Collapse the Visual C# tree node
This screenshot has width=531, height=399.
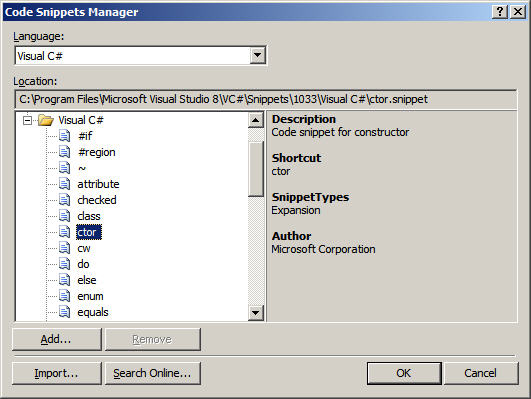click(27, 120)
